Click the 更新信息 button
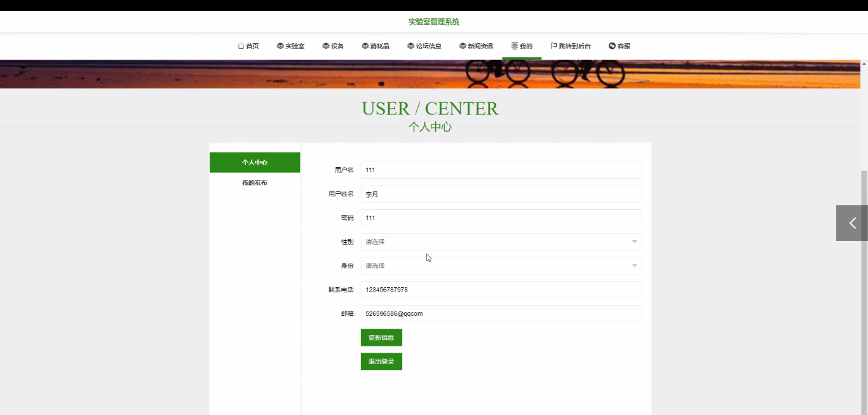 click(x=381, y=337)
